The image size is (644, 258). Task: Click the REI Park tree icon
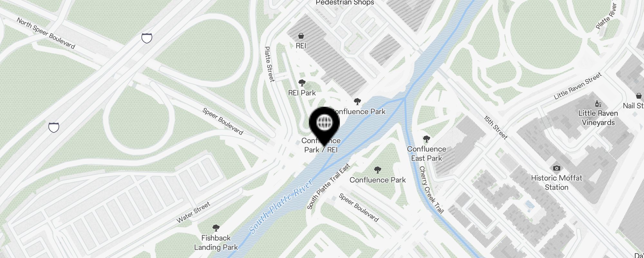(302, 83)
